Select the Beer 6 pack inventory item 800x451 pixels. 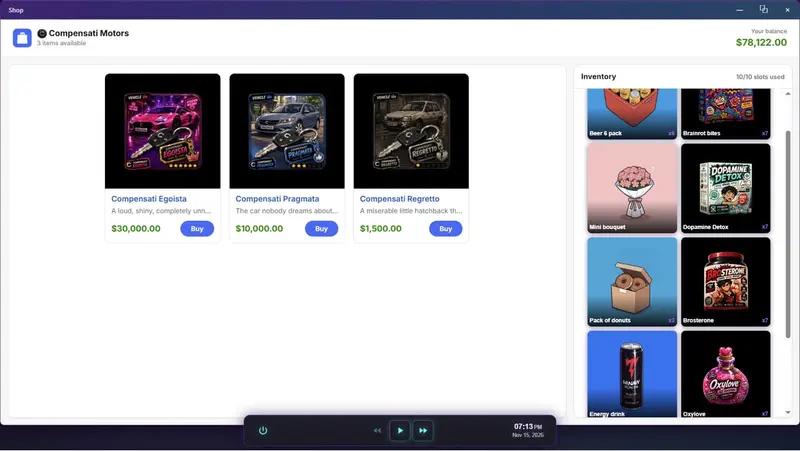(x=632, y=114)
